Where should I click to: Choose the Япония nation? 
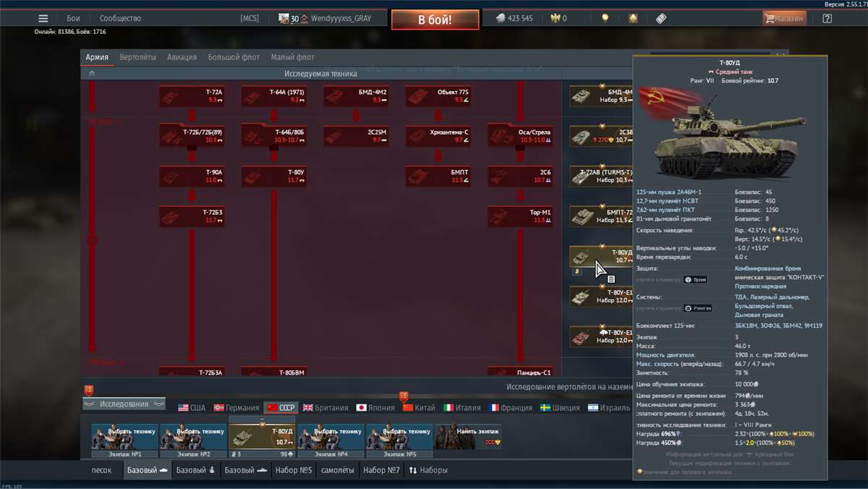[x=375, y=408]
